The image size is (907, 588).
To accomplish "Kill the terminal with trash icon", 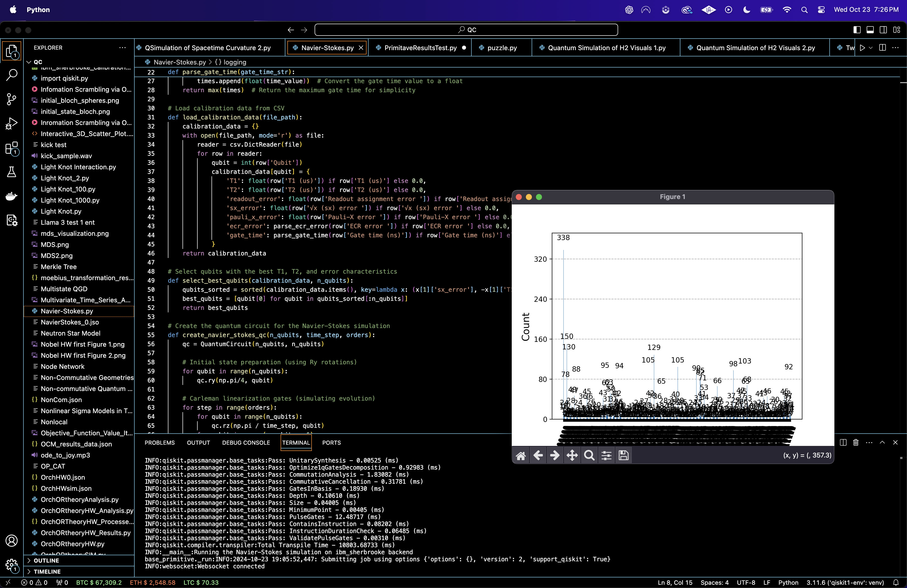I will point(856,443).
